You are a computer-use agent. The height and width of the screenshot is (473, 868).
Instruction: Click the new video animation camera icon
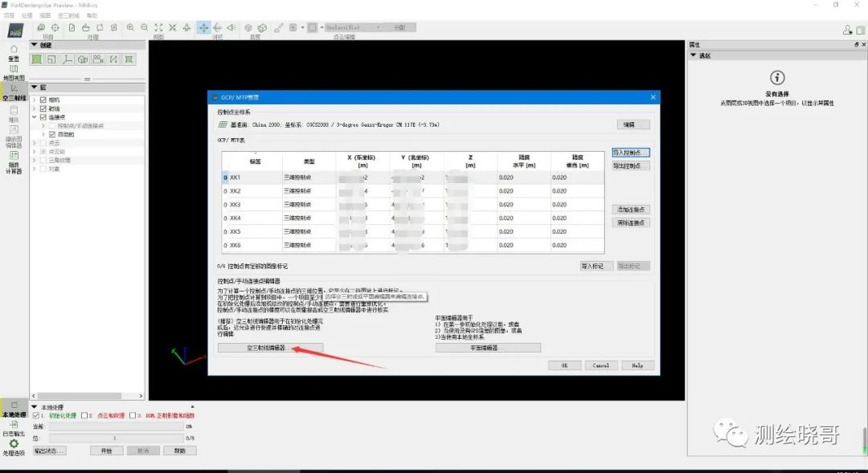coord(98,59)
